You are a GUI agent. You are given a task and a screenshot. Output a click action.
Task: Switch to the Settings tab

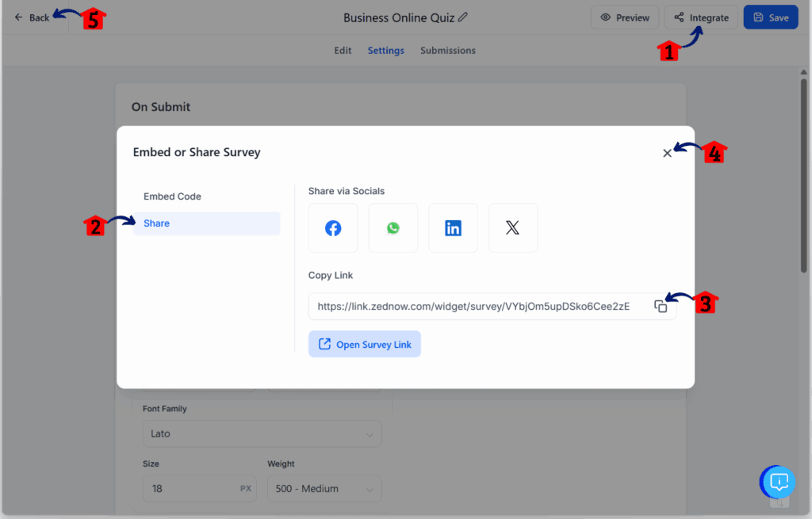point(386,50)
